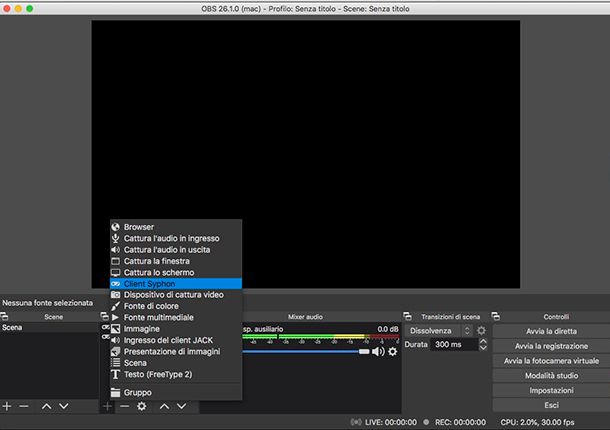Click the camera icon for video device
The width and height of the screenshot is (610, 430).
point(116,295)
